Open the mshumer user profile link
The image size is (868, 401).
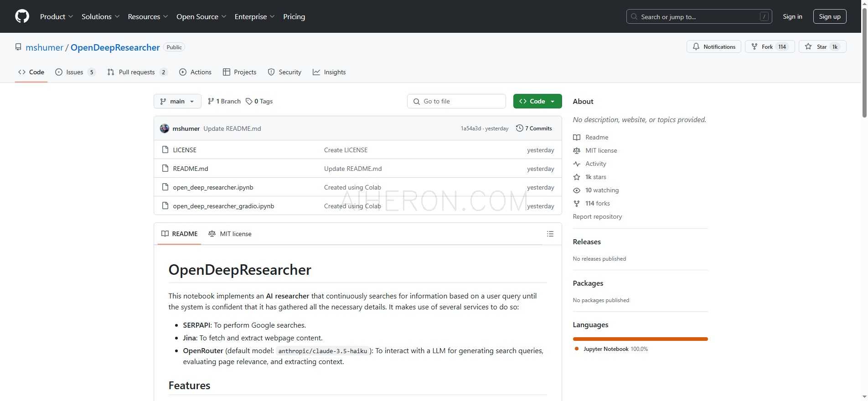44,47
